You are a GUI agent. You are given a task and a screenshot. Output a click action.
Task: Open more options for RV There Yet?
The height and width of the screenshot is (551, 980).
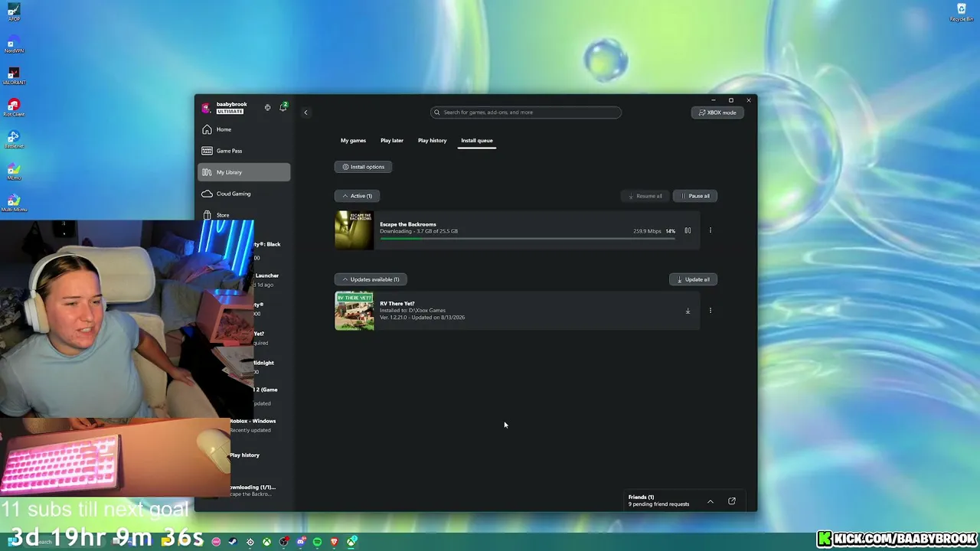(710, 311)
